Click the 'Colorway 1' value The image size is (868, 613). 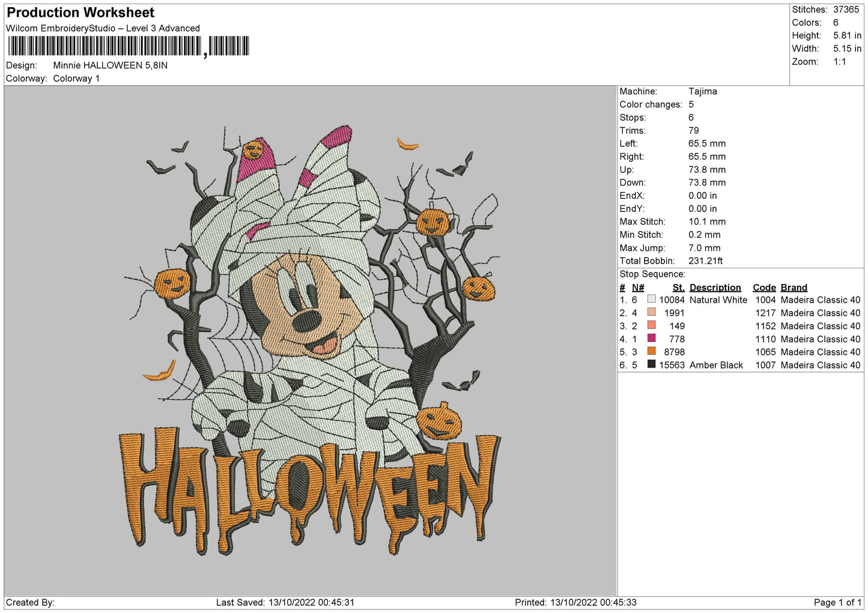76,79
